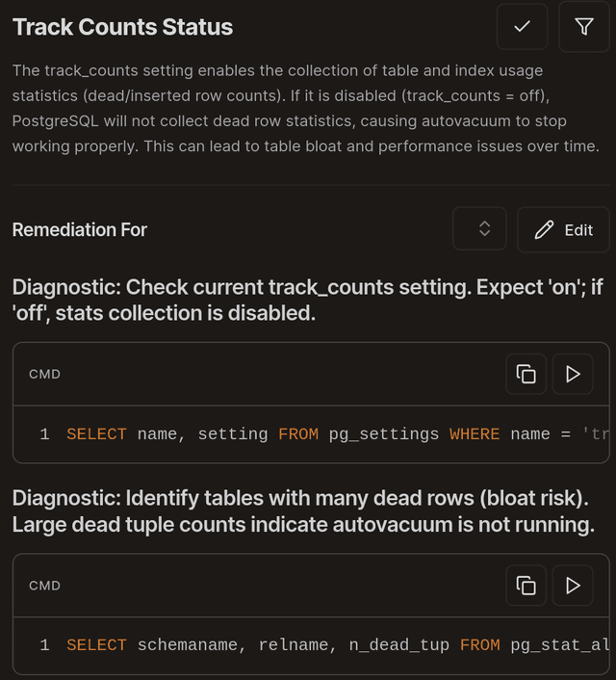The image size is (616, 680).
Task: Run the dead rows diagnostic query
Action: click(573, 586)
